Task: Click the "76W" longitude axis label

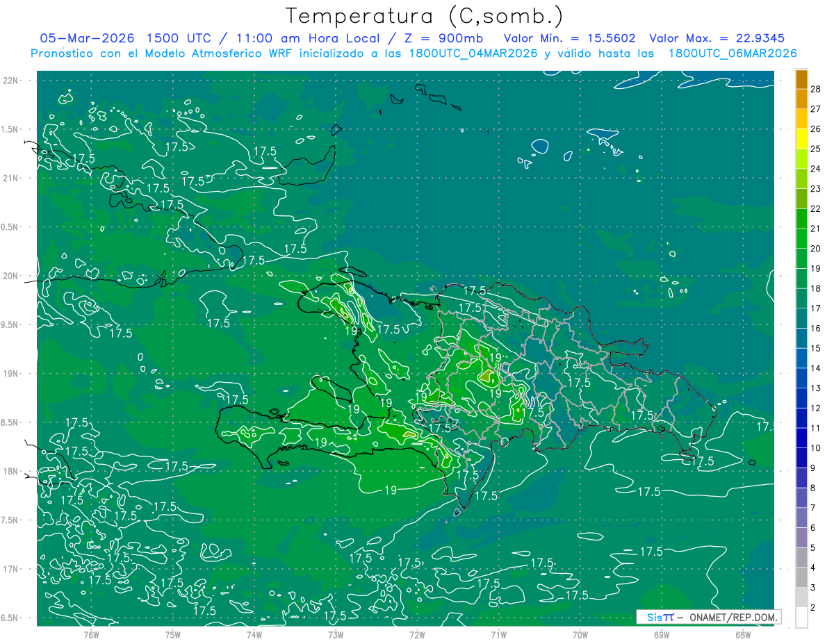Action: pyautogui.click(x=92, y=634)
